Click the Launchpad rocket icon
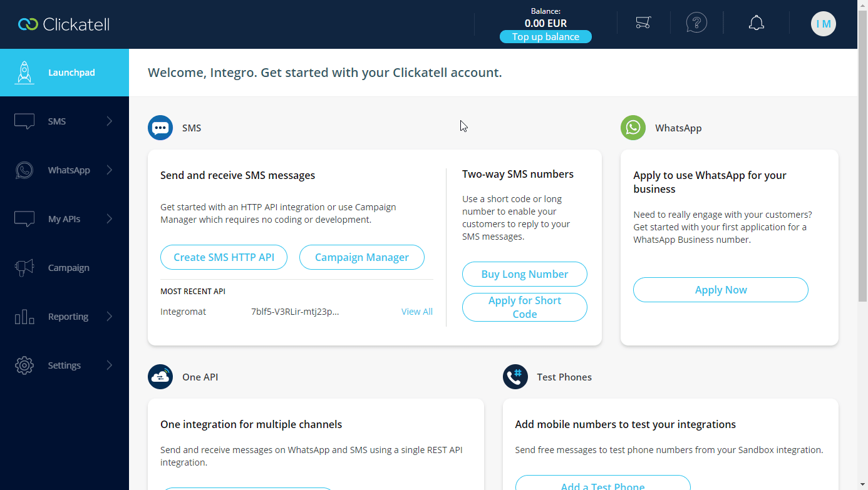The width and height of the screenshot is (868, 490). pyautogui.click(x=24, y=73)
